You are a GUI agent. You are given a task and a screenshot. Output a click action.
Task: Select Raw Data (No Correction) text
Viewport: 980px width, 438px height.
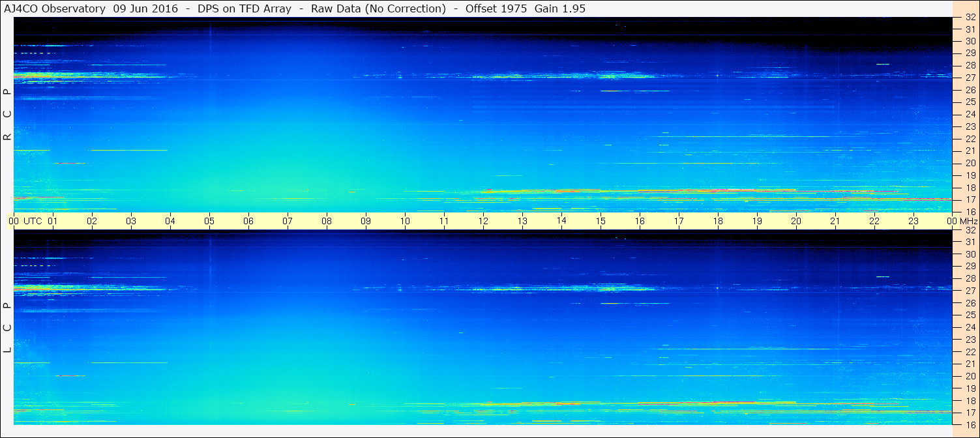[x=378, y=9]
